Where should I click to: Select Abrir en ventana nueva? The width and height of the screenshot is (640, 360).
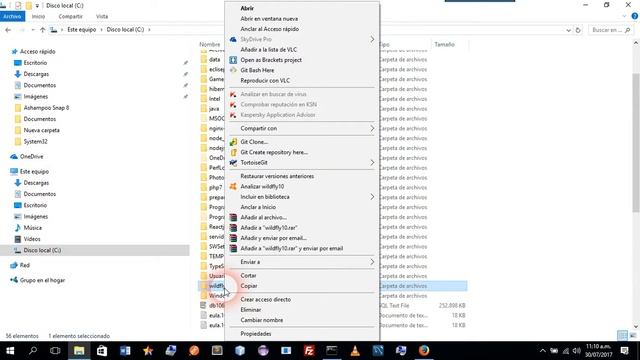click(x=269, y=19)
